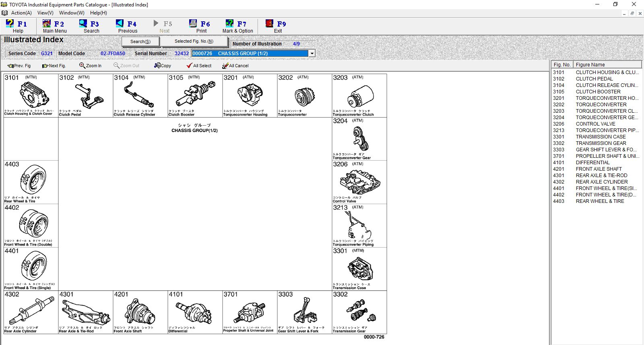This screenshot has height=345, width=644.
Task: Exit the catalogue with F9
Action: click(x=278, y=27)
